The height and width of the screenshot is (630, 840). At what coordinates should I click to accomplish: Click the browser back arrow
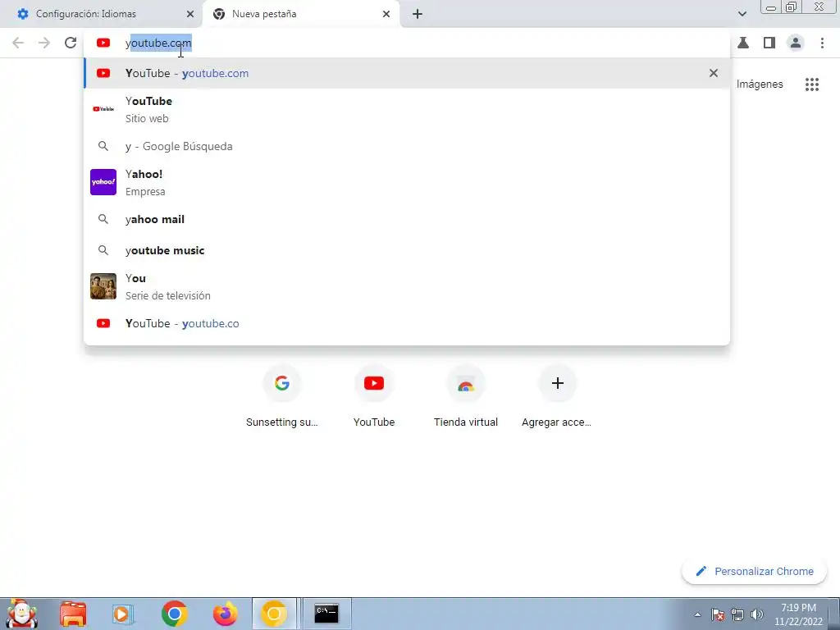click(x=18, y=43)
